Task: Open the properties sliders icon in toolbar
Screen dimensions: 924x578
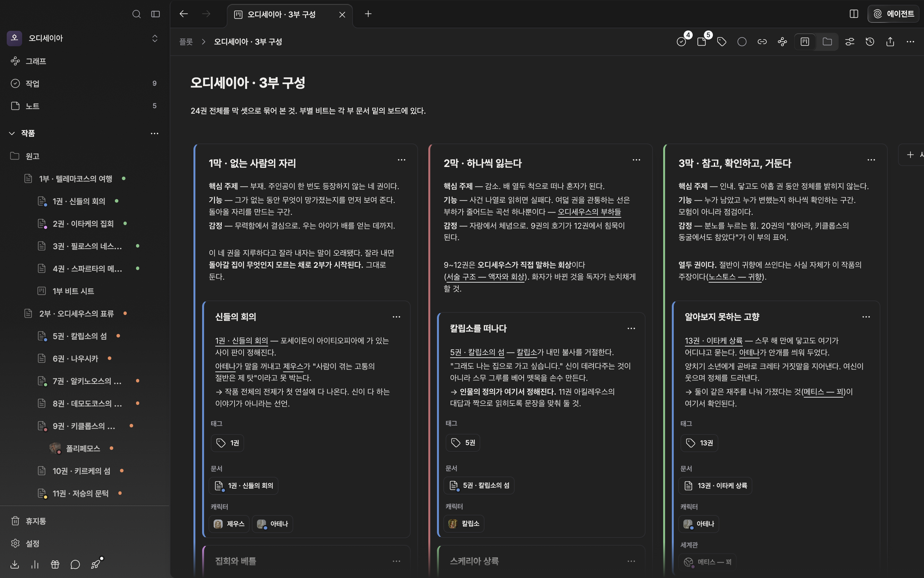Action: point(850,41)
